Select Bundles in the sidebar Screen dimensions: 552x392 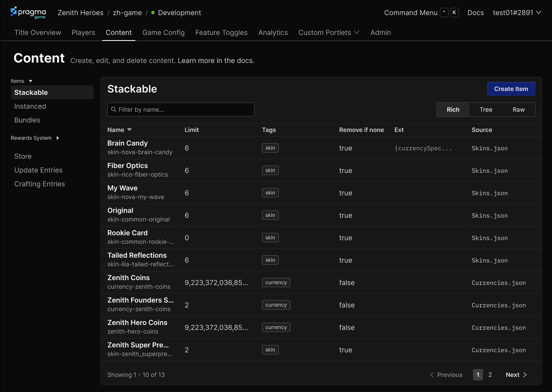[x=27, y=120]
